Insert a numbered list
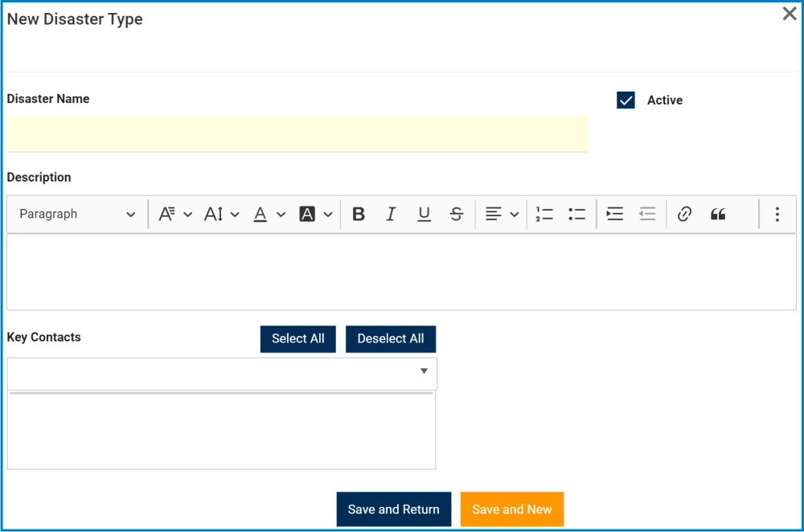 pos(544,215)
